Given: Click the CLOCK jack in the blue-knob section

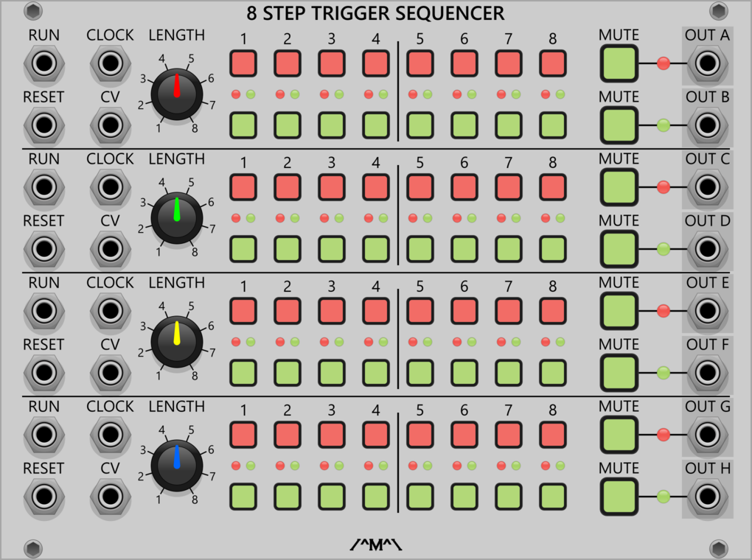Looking at the screenshot, I should coord(111,435).
